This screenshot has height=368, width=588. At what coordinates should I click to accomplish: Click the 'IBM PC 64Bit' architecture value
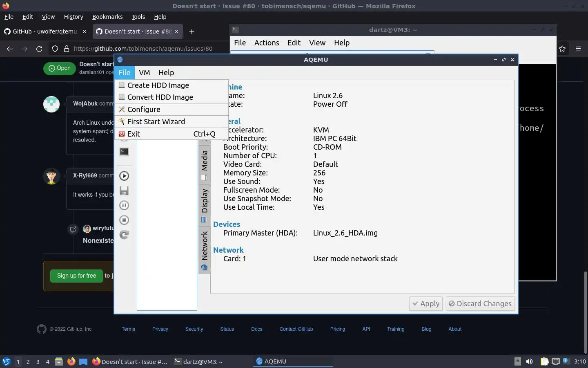coord(335,139)
